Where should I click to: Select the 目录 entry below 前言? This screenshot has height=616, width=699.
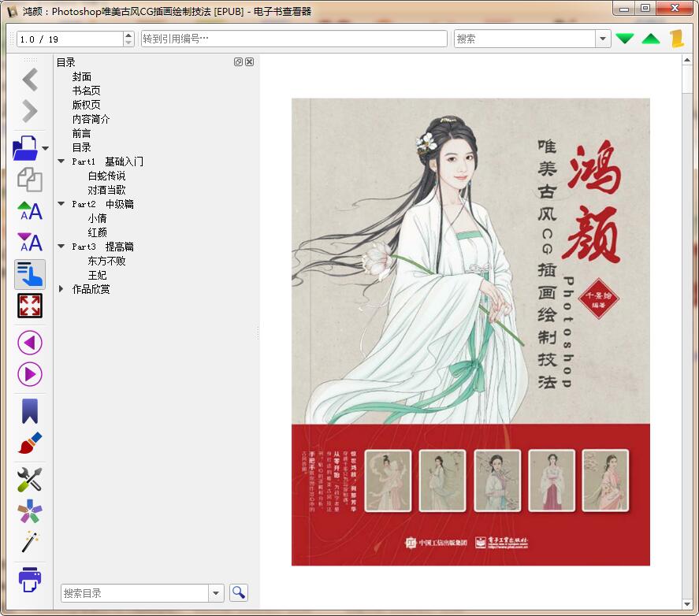pos(82,147)
